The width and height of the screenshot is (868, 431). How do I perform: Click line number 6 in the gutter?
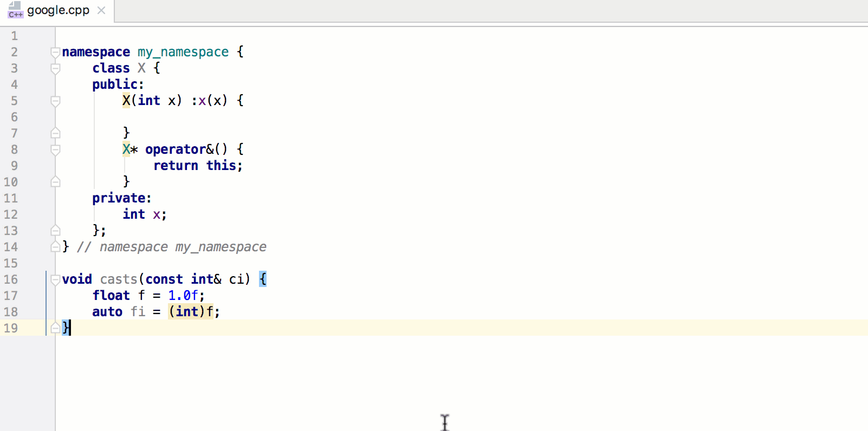[x=14, y=117]
